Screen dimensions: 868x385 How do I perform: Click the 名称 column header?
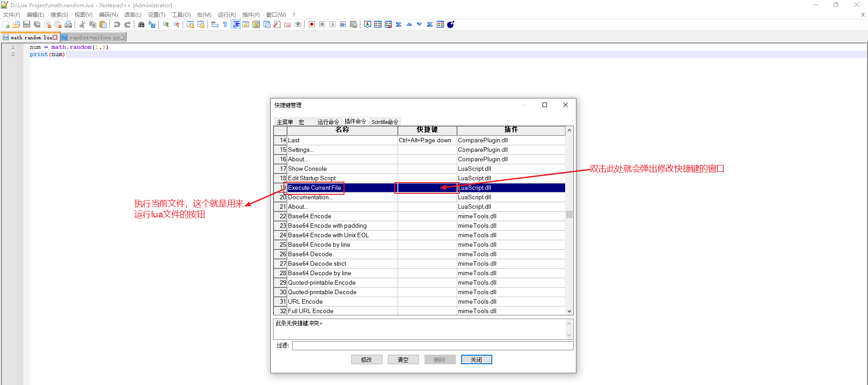[x=342, y=130]
